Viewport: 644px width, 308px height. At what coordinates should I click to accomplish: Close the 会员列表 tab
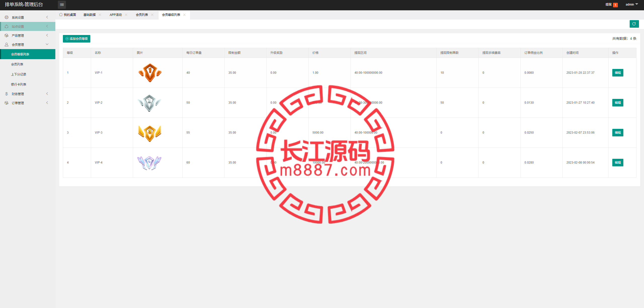click(x=152, y=15)
